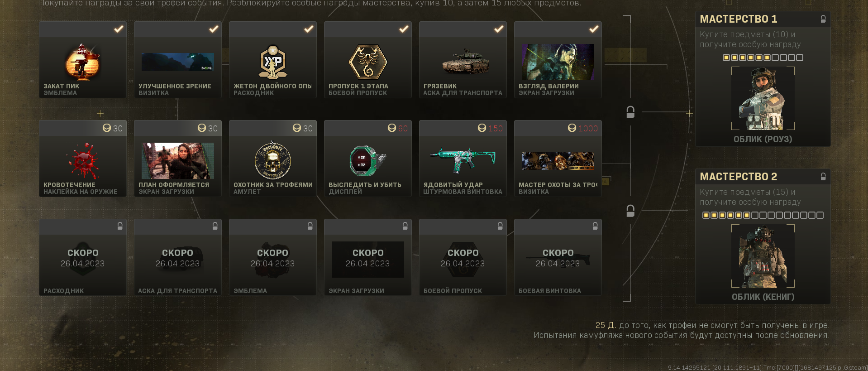
Task: Click the Мастерство 1 header lock icon
Action: (x=823, y=19)
